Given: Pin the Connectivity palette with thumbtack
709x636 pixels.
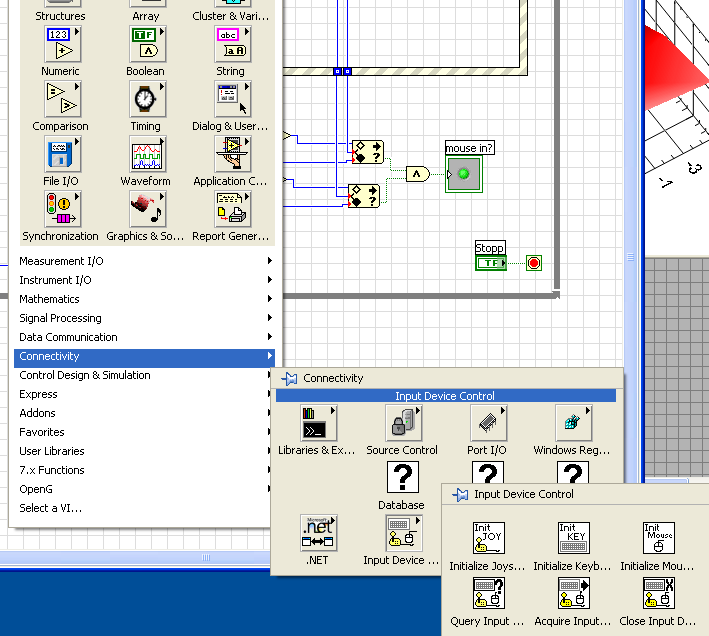Looking at the screenshot, I should (289, 378).
